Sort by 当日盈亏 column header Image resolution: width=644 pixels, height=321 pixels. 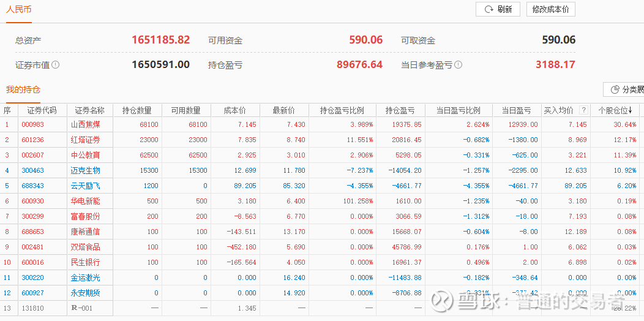[x=516, y=110]
